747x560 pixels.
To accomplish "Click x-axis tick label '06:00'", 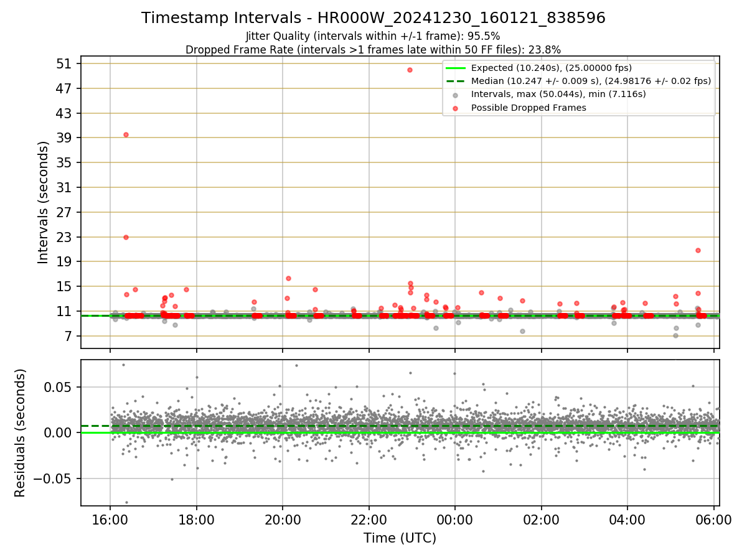I will tap(713, 520).
